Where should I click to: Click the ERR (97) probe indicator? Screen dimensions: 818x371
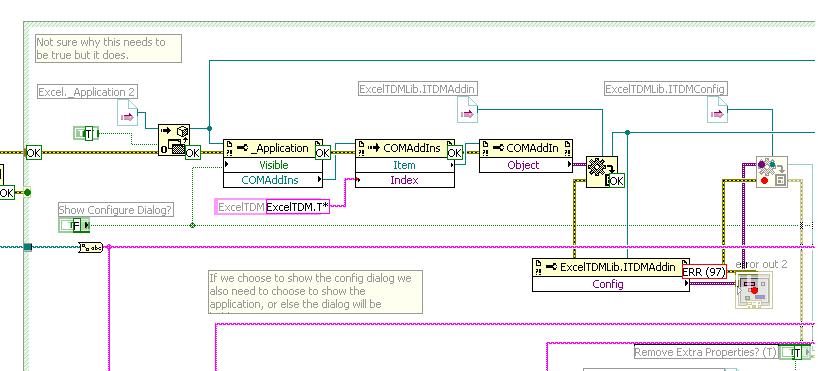tap(704, 271)
